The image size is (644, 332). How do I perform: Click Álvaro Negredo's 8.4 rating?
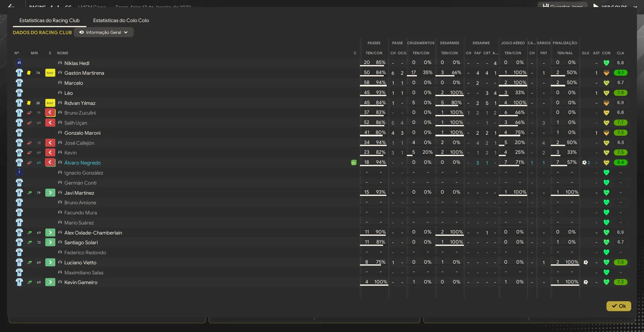click(620, 162)
